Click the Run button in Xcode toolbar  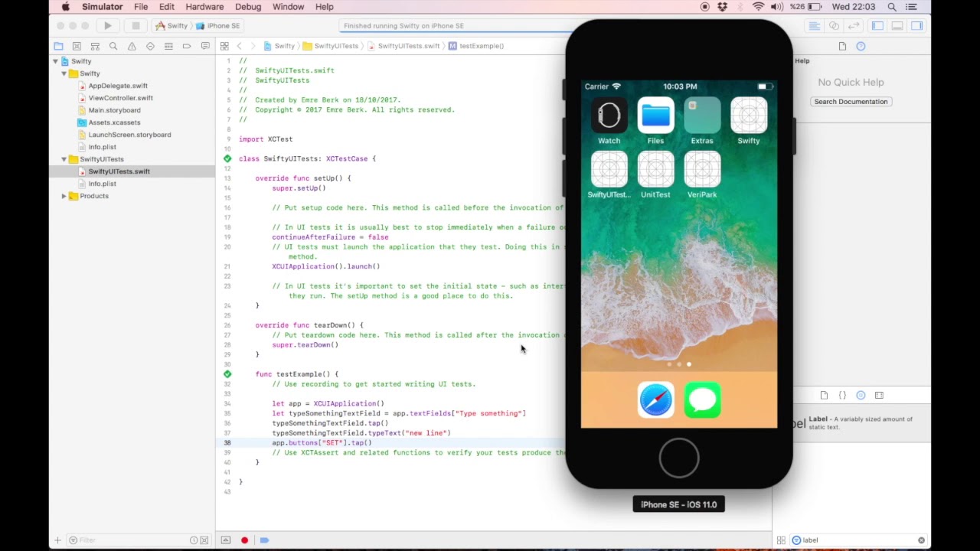[x=108, y=25]
